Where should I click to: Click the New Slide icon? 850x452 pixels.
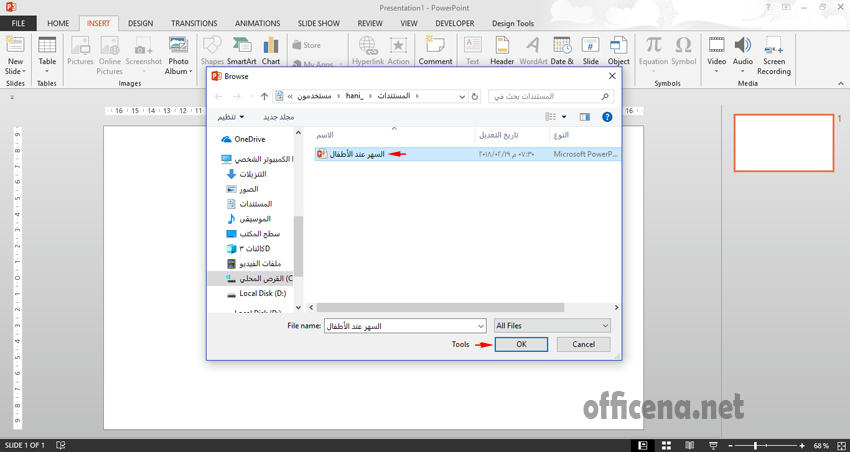point(15,46)
